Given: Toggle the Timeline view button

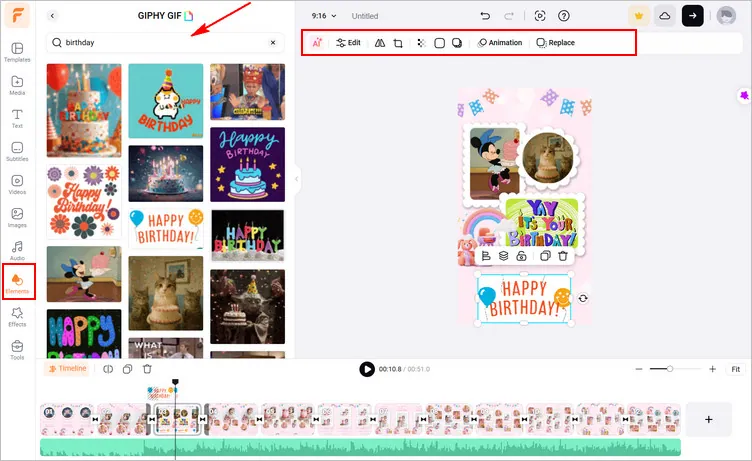Looking at the screenshot, I should [67, 369].
